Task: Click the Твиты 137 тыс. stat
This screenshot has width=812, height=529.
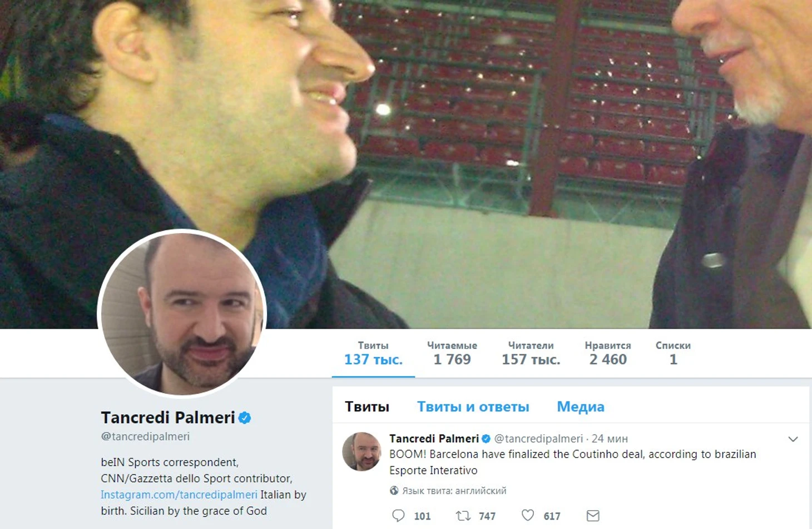Action: (373, 353)
